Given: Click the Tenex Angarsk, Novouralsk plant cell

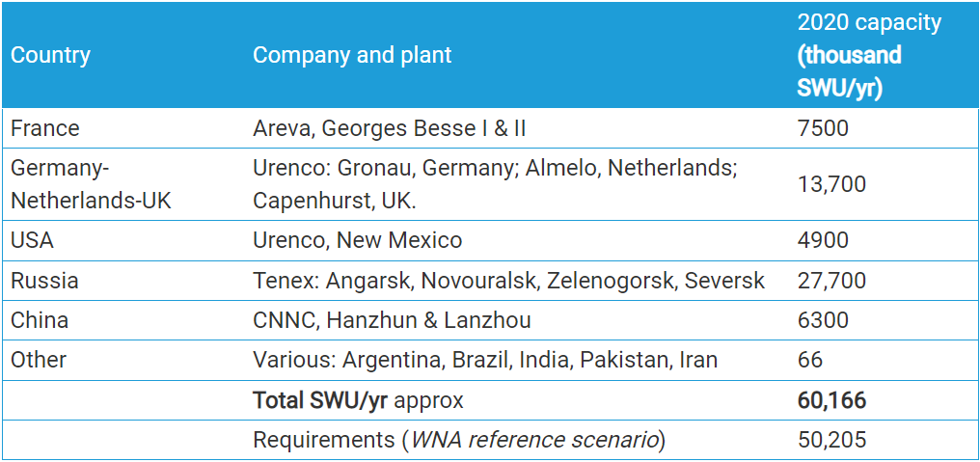Looking at the screenshot, I should (508, 280).
